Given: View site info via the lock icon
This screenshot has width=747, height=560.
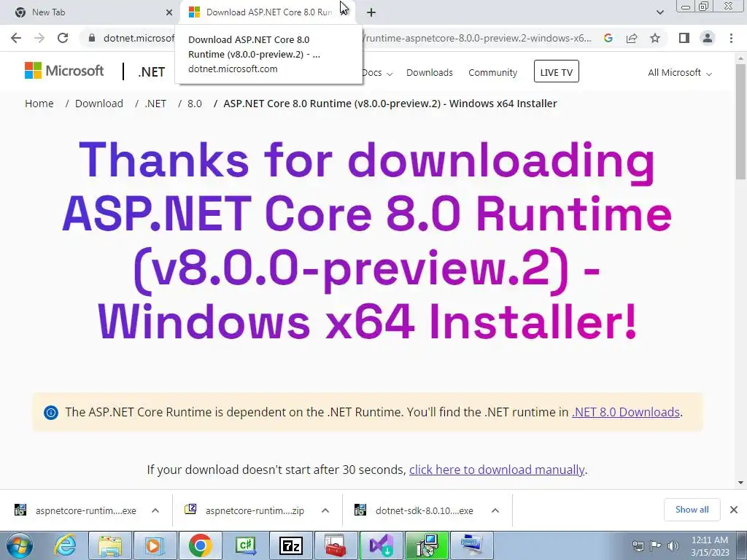Looking at the screenshot, I should pyautogui.click(x=92, y=38).
